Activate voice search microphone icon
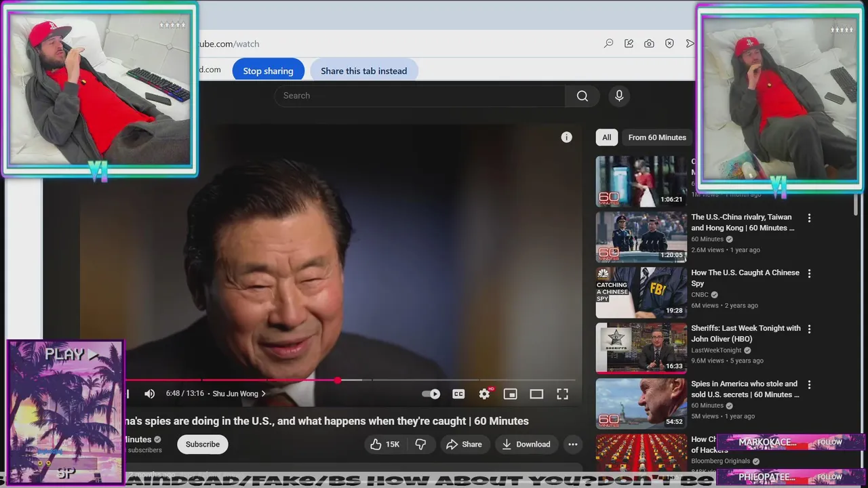 [619, 96]
